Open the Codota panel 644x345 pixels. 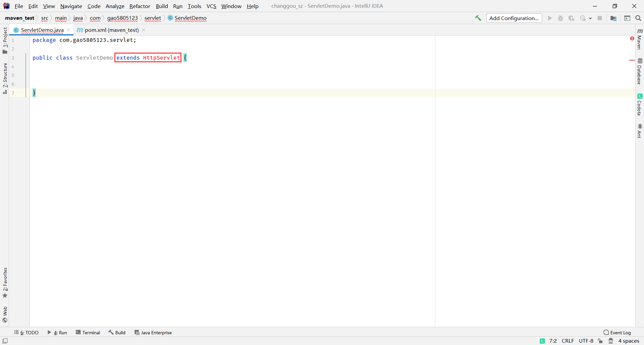point(640,105)
